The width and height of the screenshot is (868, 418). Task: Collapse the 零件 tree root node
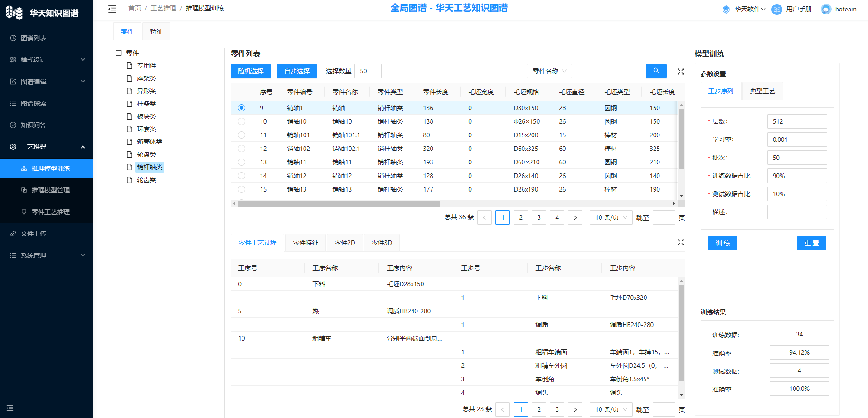pyautogui.click(x=119, y=53)
